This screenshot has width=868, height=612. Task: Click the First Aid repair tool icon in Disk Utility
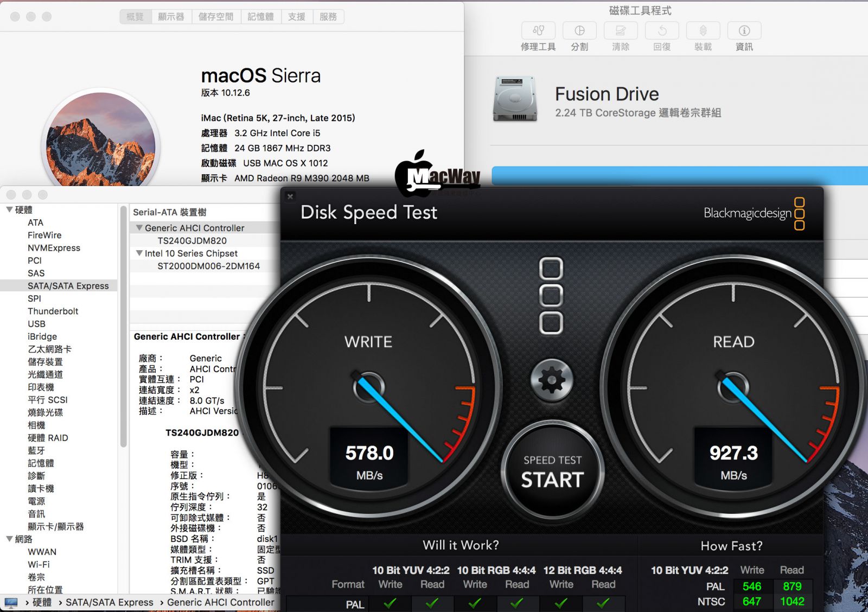[538, 30]
